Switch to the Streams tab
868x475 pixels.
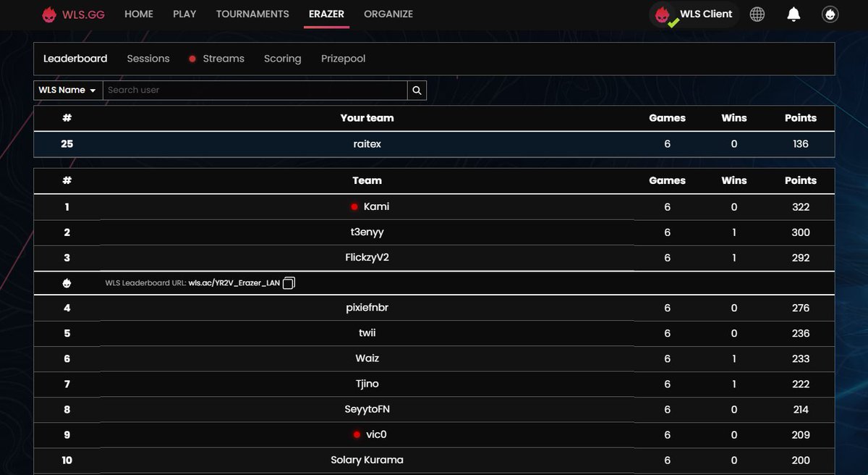[217, 59]
